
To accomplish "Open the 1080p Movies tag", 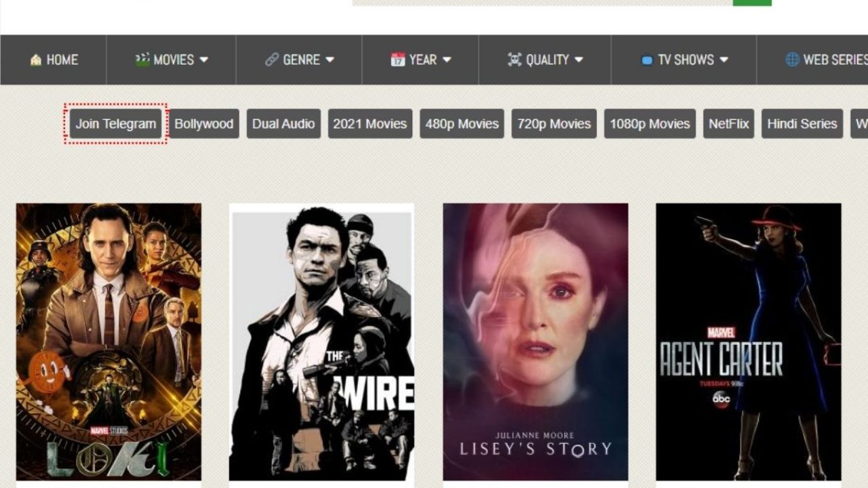I will (650, 124).
